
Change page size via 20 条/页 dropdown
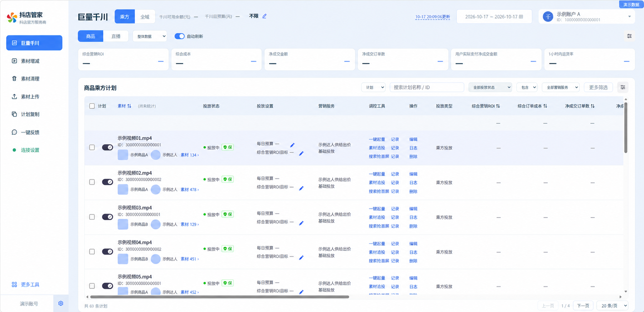[613, 306]
